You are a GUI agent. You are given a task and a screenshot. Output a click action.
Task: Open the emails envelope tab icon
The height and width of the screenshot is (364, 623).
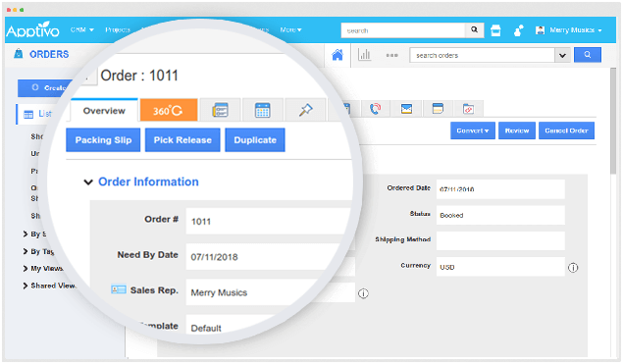(406, 109)
